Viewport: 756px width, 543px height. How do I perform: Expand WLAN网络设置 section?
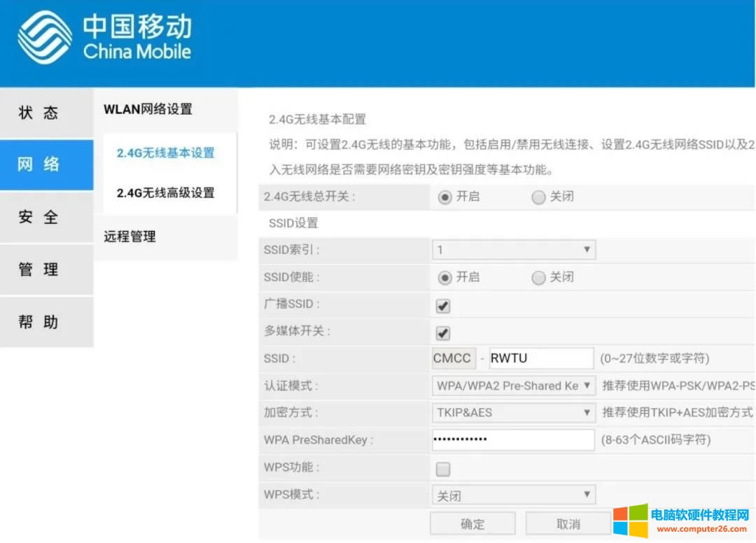tap(148, 109)
